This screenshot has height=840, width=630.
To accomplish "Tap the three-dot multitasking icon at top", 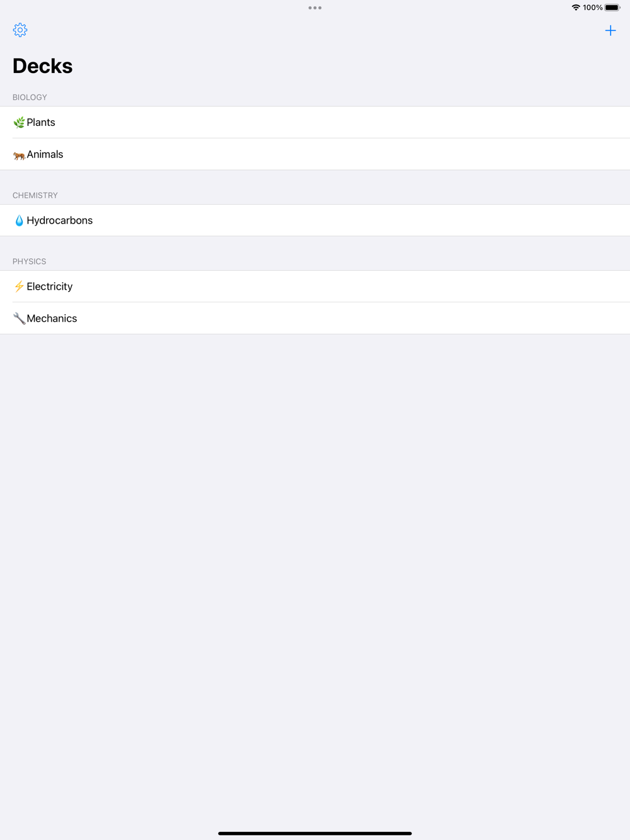I will point(315,8).
